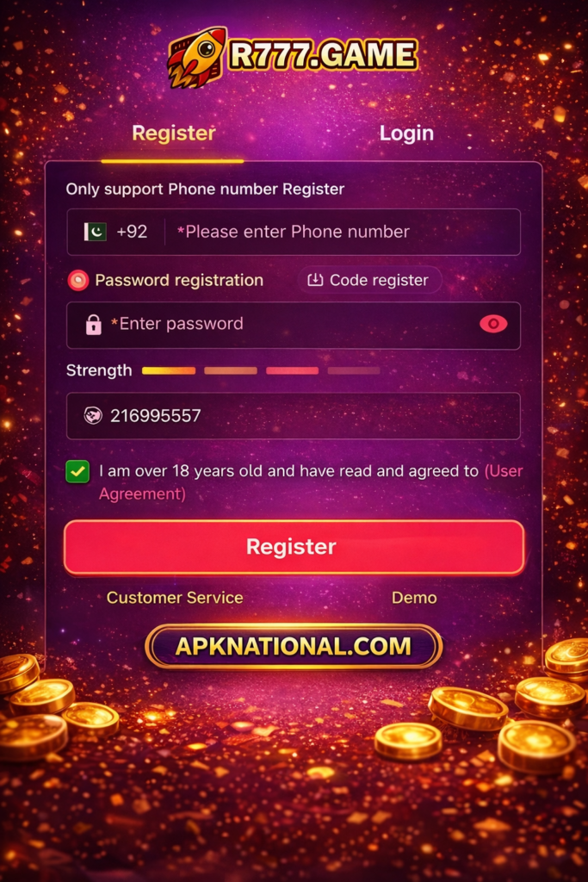Choose the Code register option
Screen dimensions: 588x882
(x=369, y=280)
